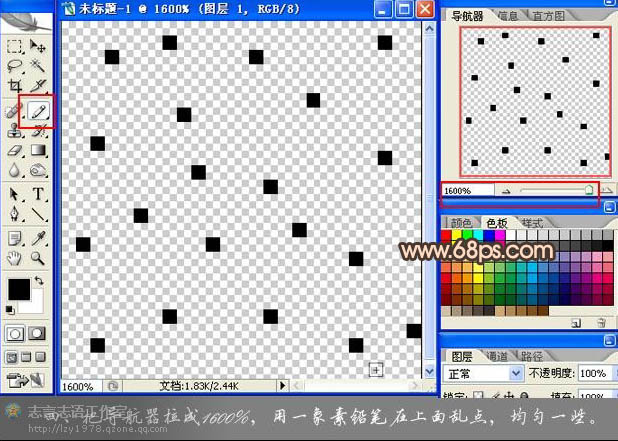Choose Standard screen mode button
Screen dimensions: 618x441
[x=11, y=357]
